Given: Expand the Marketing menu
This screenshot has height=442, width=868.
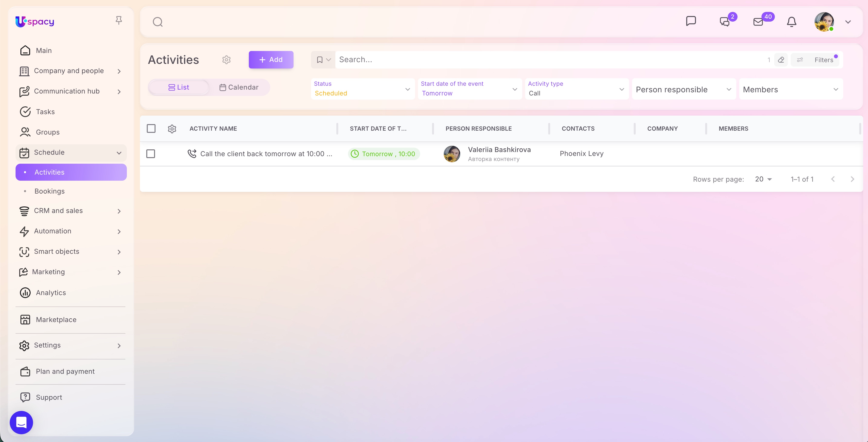Looking at the screenshot, I should (x=71, y=272).
